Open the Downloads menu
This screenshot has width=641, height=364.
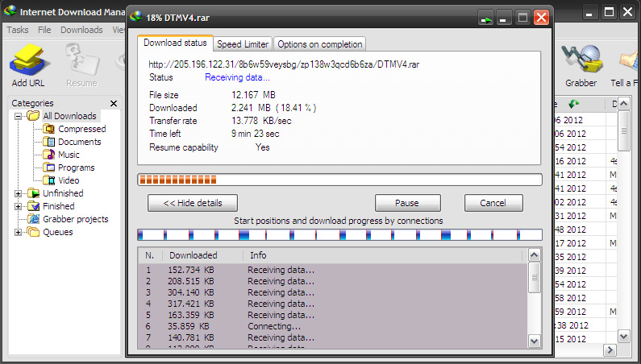tap(81, 30)
